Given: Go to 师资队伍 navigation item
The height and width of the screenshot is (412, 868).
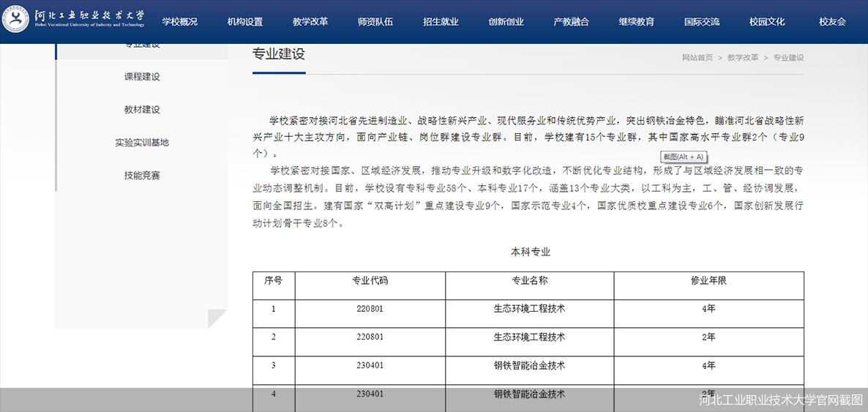Looking at the screenshot, I should point(375,22).
